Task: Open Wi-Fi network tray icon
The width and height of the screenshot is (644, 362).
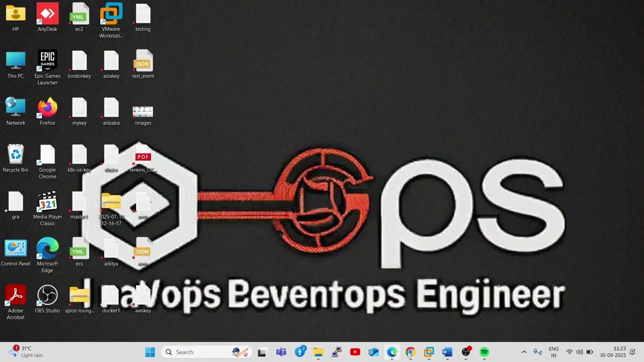Action: click(570, 352)
